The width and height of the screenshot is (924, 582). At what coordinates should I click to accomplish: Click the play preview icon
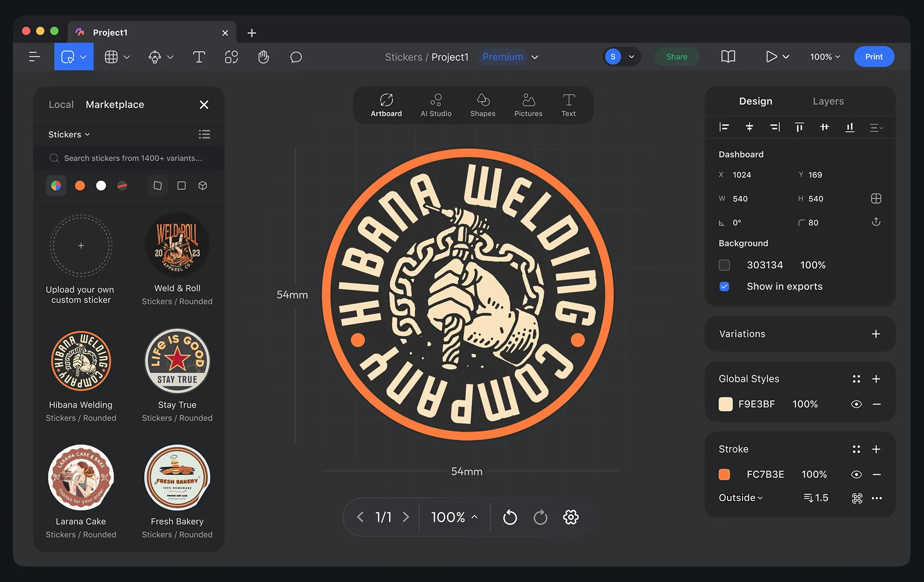tap(771, 57)
